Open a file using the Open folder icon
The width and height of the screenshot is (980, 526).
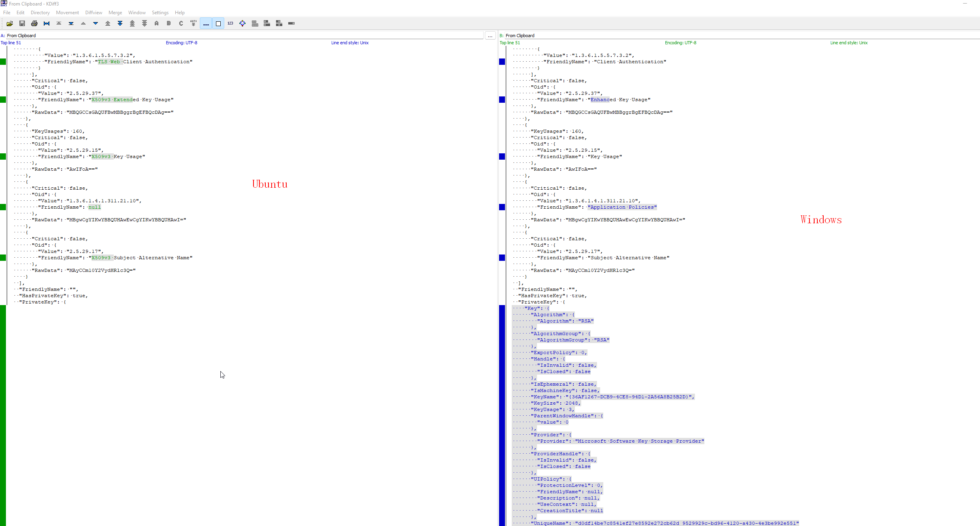click(10, 23)
